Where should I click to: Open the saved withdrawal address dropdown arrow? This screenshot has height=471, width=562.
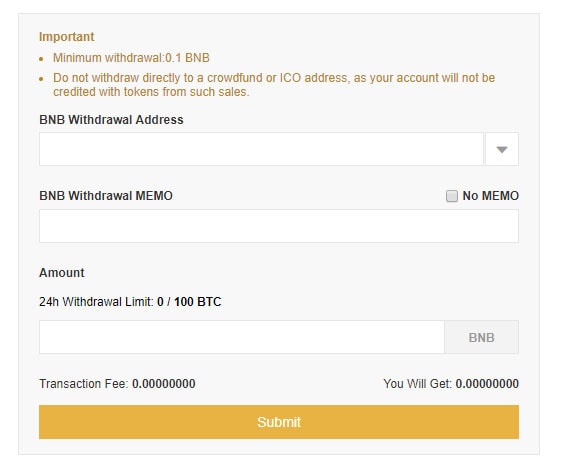click(x=502, y=149)
